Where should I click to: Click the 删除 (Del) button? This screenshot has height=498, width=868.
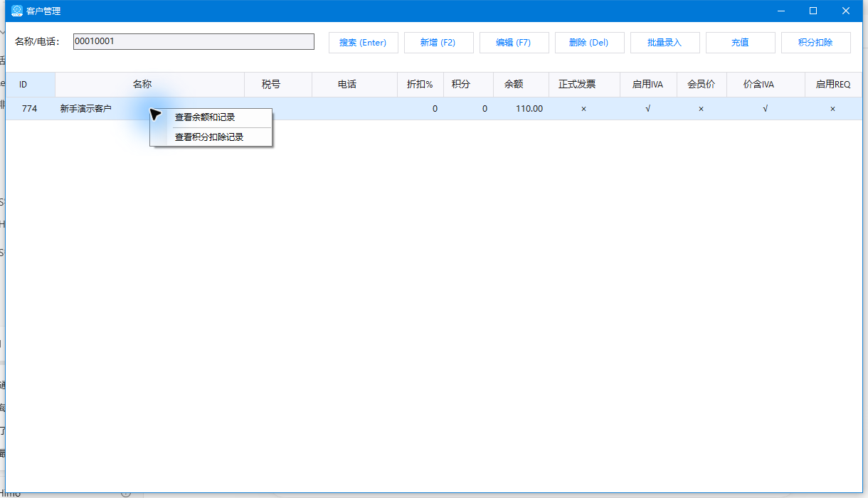[x=589, y=43]
